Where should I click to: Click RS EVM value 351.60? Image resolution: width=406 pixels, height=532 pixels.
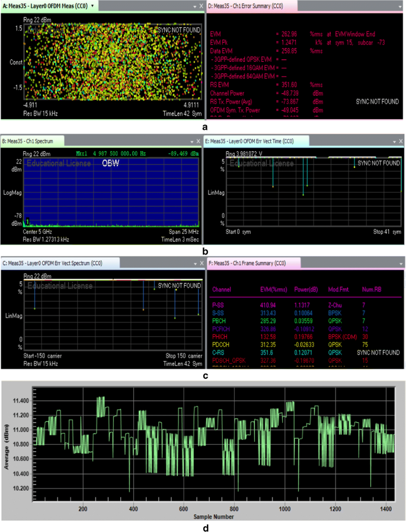coord(289,85)
